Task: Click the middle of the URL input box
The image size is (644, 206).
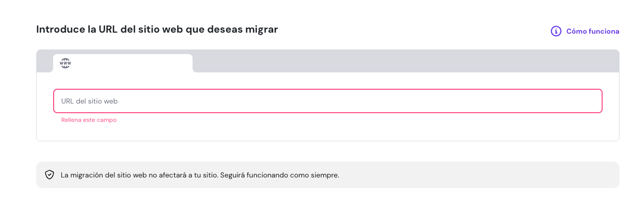Action: click(327, 101)
